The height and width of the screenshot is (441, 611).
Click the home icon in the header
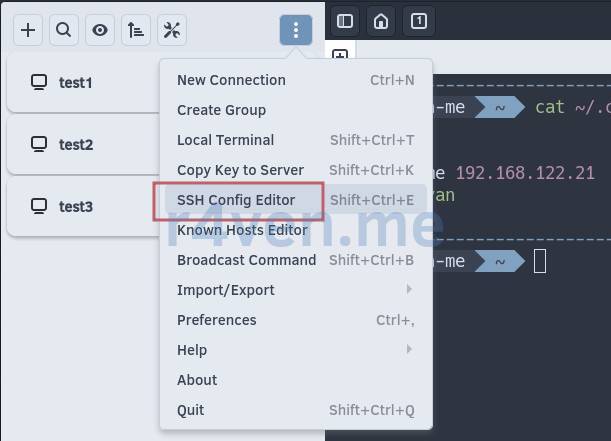[x=380, y=21]
